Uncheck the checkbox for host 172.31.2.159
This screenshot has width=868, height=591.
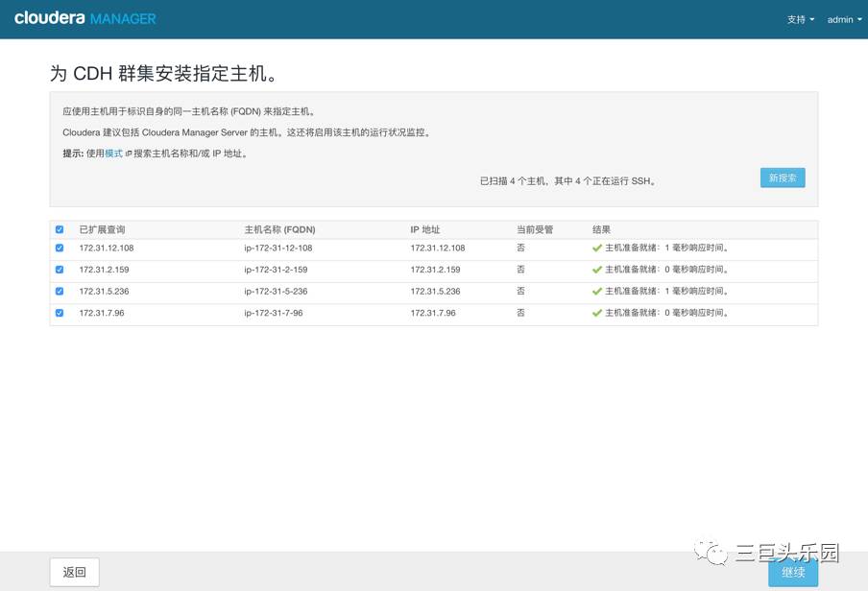click(x=60, y=270)
